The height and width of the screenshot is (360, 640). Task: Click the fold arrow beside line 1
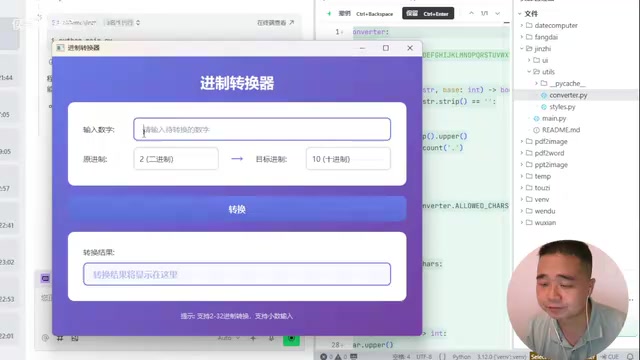click(x=342, y=32)
